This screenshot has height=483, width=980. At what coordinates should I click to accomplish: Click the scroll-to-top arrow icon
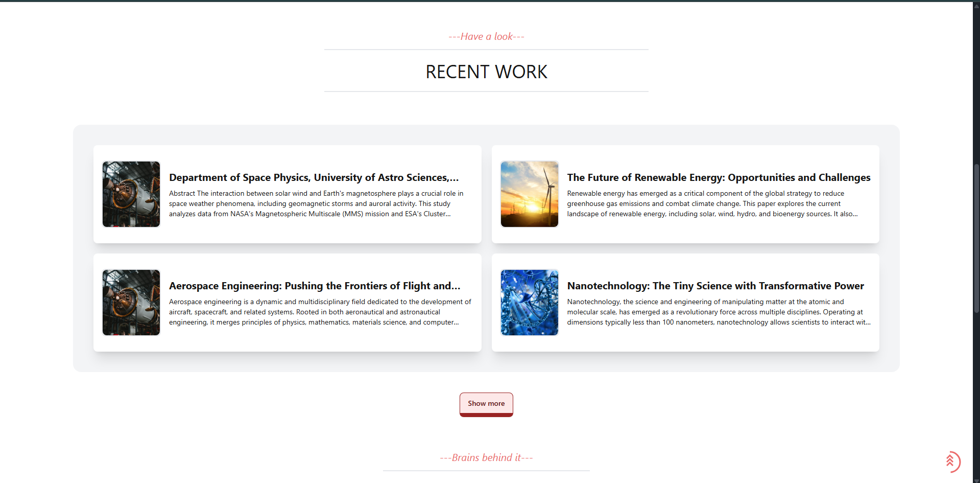(951, 462)
